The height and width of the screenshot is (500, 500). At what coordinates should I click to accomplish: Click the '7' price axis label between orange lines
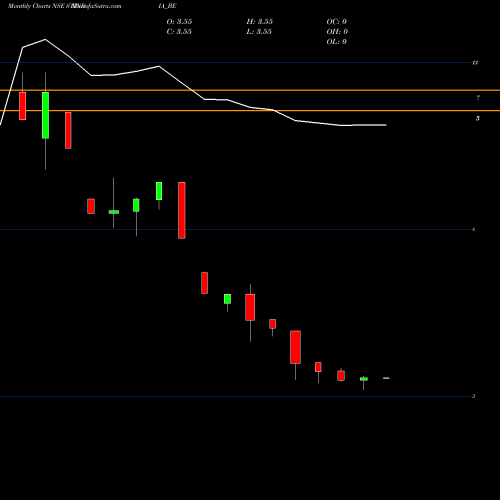pyautogui.click(x=478, y=98)
